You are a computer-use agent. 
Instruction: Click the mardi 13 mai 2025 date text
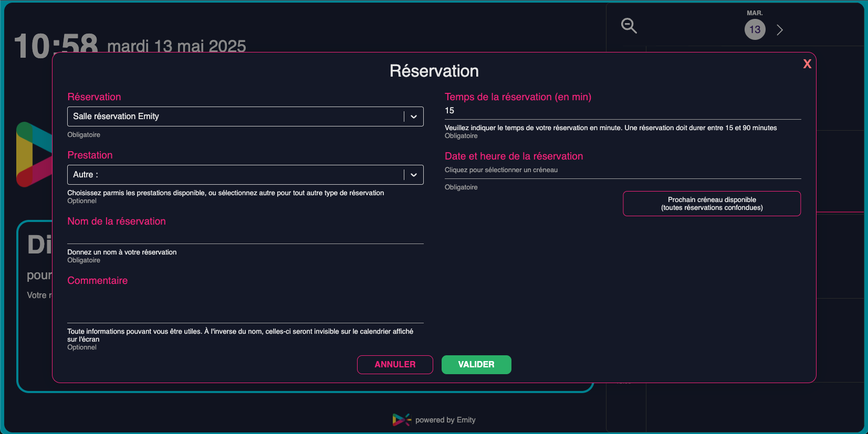pos(176,46)
